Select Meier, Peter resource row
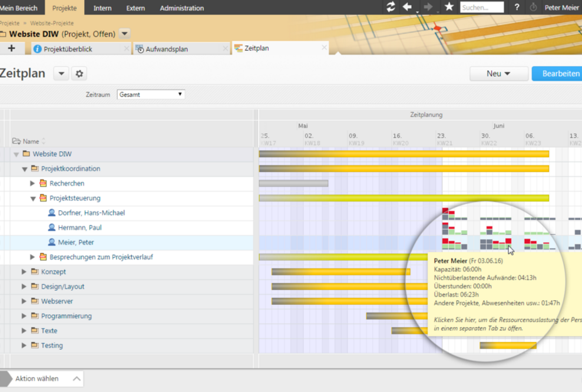Image resolution: width=582 pixels, height=392 pixels. point(75,242)
